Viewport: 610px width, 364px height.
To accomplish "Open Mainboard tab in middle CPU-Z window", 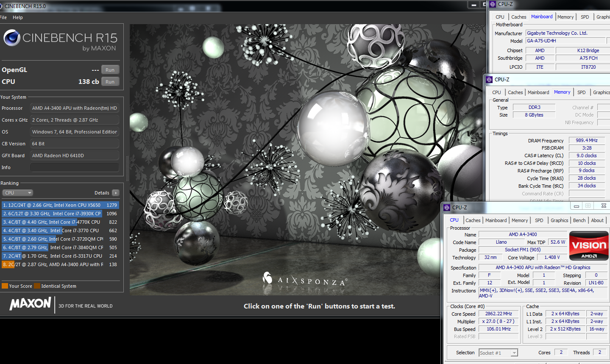I will [x=538, y=92].
